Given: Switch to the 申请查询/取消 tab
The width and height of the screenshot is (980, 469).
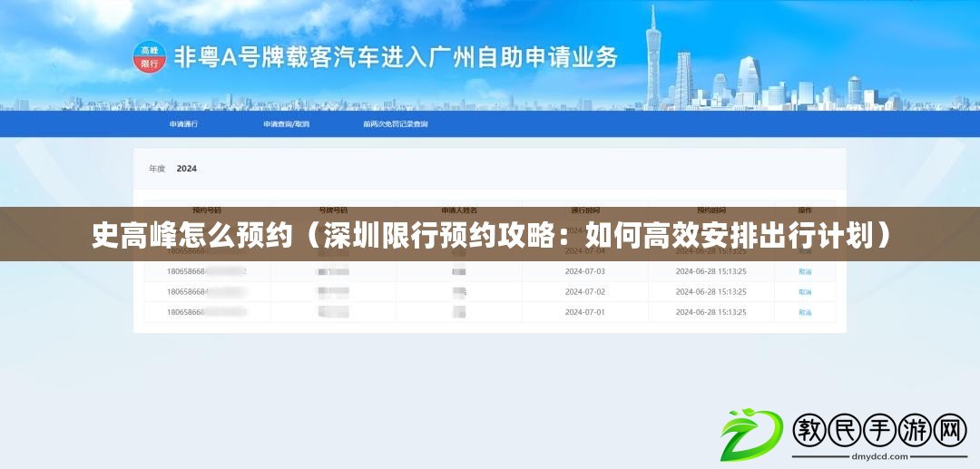Looking at the screenshot, I should click(286, 124).
